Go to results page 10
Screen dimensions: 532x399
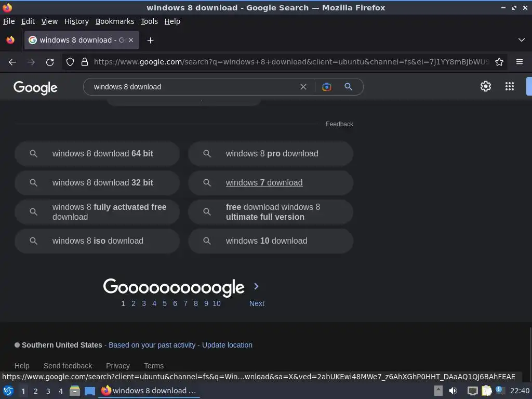tap(217, 303)
